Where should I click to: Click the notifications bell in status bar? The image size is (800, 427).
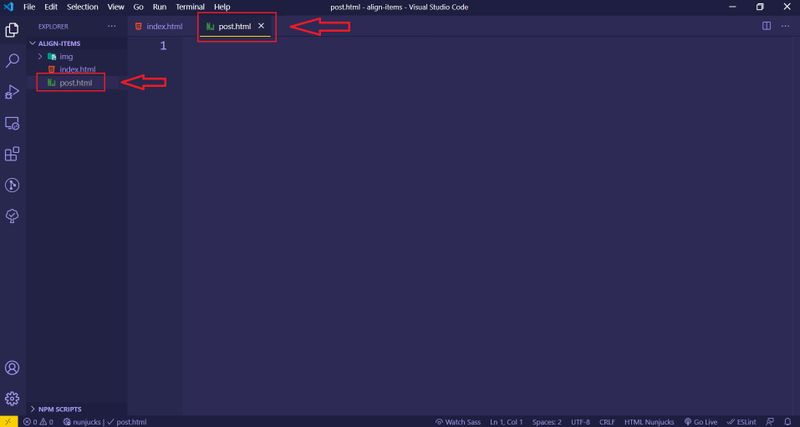[789, 421]
